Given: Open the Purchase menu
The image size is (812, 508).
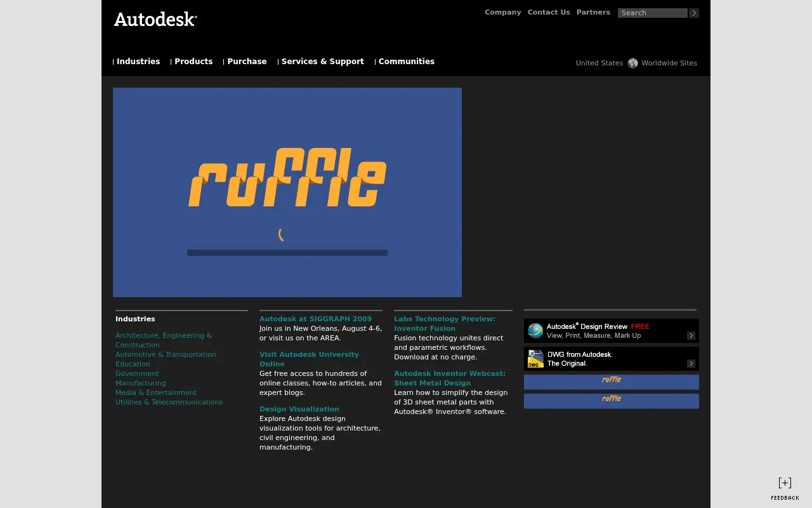Looking at the screenshot, I should coord(247,62).
